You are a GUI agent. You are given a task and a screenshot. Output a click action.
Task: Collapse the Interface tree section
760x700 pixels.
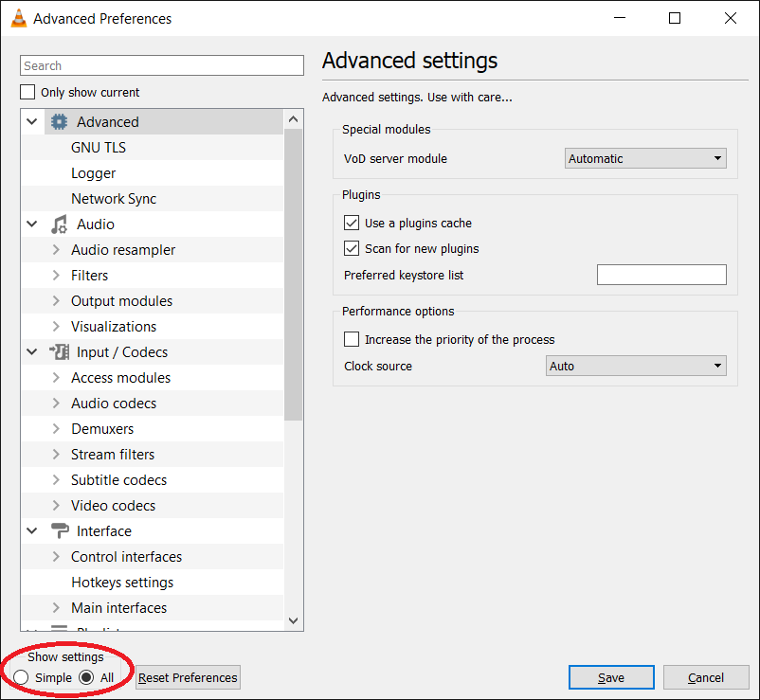tap(32, 531)
